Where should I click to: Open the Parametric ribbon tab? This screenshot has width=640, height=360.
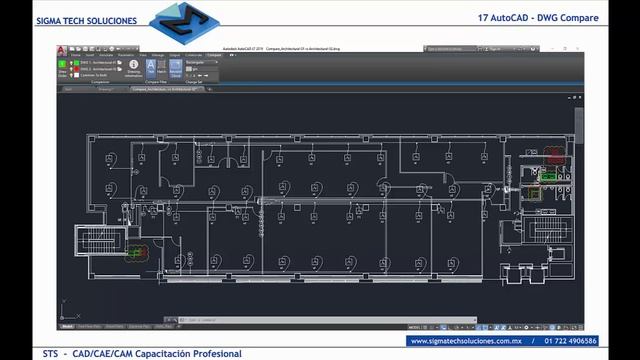126,55
